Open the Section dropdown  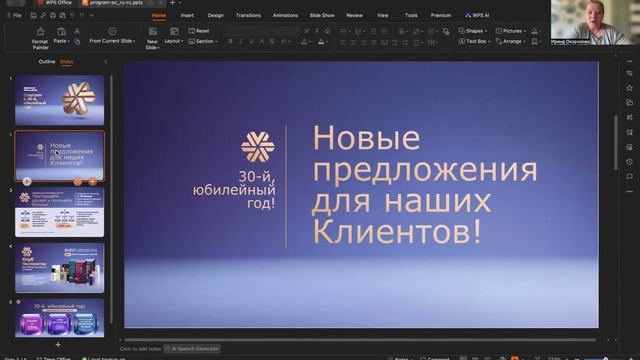(x=203, y=41)
